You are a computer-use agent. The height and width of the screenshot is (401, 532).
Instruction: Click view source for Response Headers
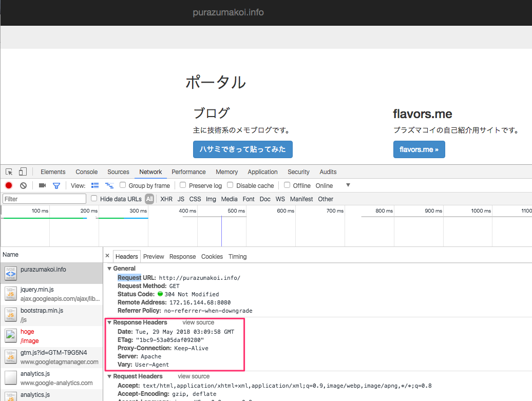198,322
